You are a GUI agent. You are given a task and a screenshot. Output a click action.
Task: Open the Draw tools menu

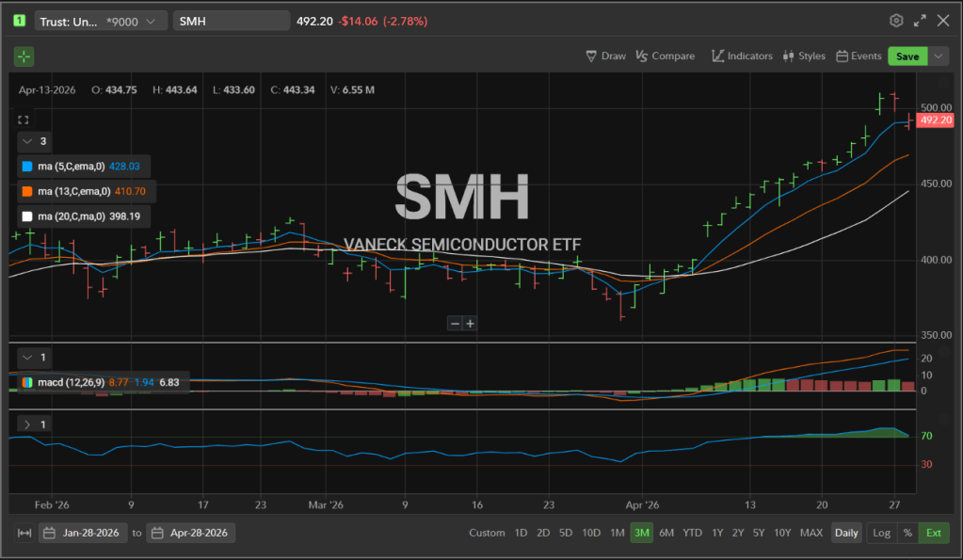[605, 56]
